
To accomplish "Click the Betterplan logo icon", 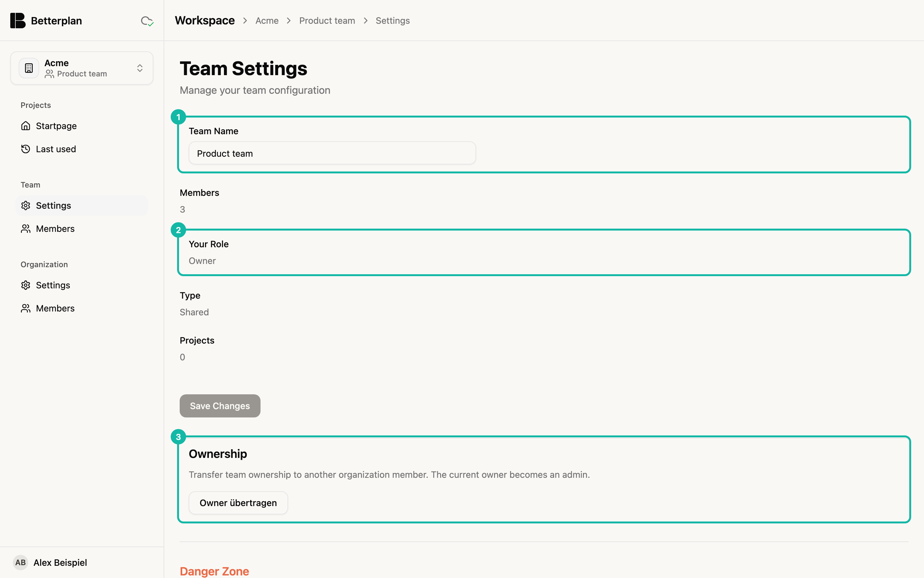I will click(18, 21).
